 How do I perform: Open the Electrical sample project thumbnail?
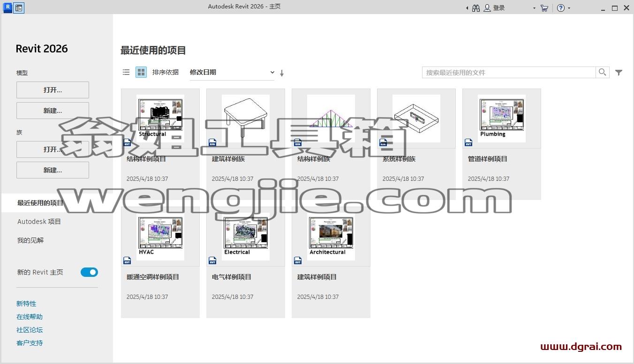pos(246,237)
